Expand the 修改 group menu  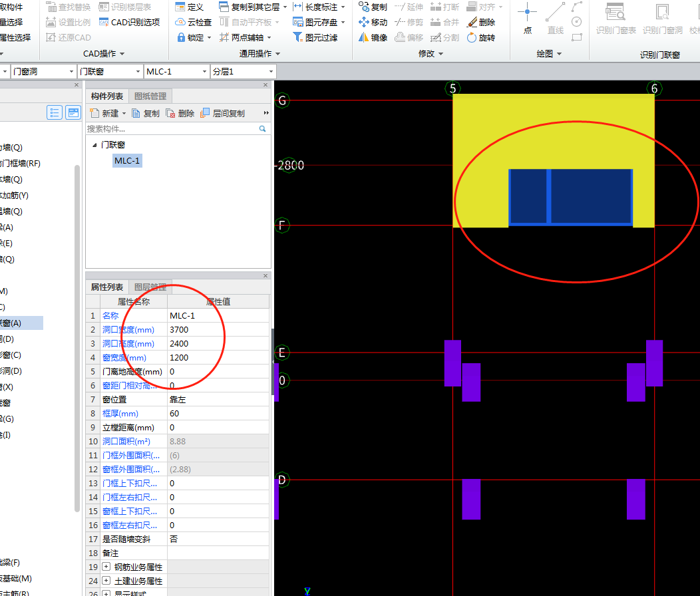click(x=431, y=54)
